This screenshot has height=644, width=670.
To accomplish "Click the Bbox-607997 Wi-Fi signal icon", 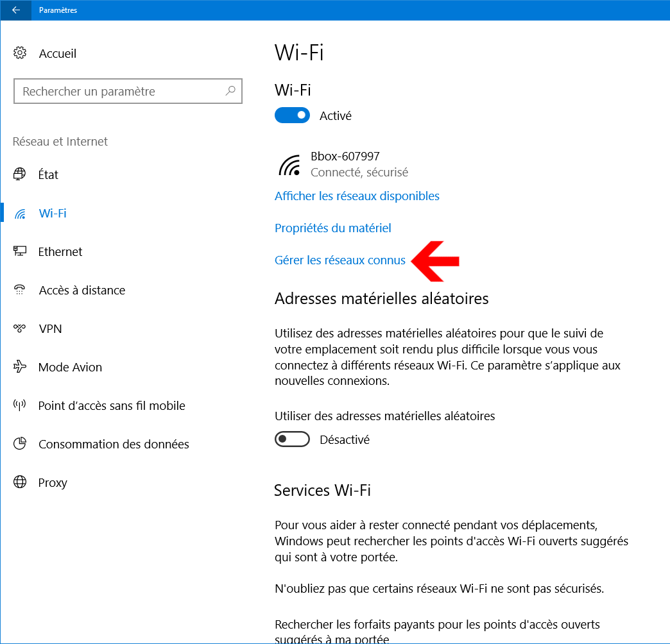I will [289, 165].
